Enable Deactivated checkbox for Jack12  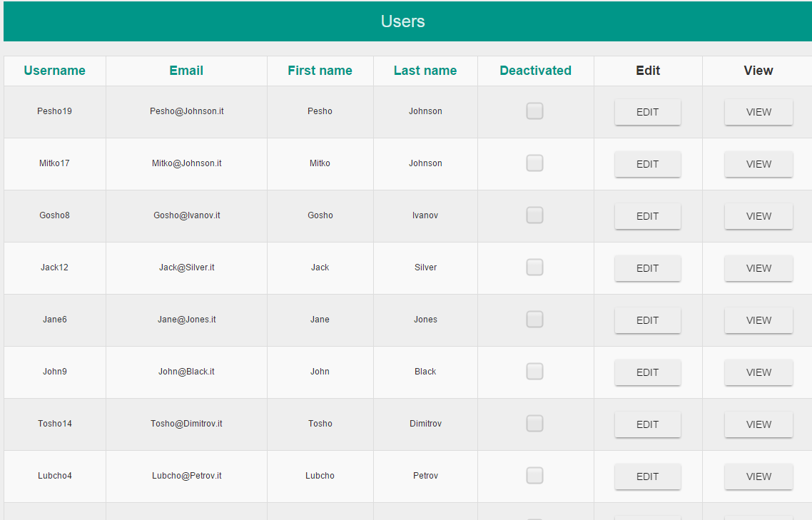pyautogui.click(x=534, y=267)
